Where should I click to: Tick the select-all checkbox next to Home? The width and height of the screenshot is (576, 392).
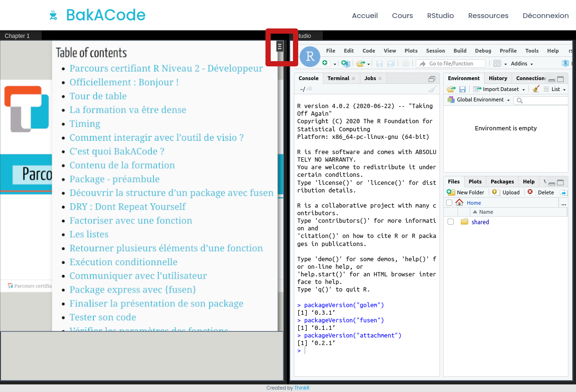point(449,202)
